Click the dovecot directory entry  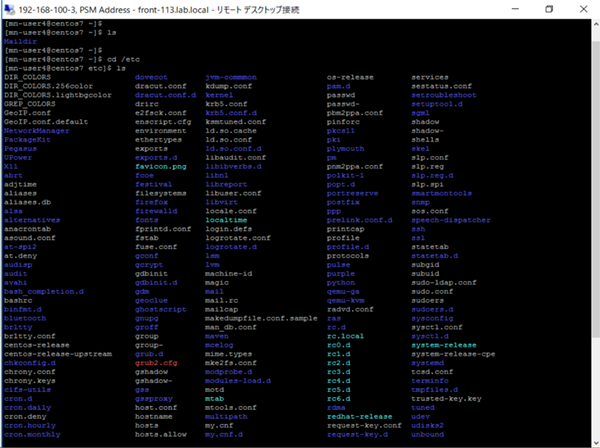(x=151, y=77)
